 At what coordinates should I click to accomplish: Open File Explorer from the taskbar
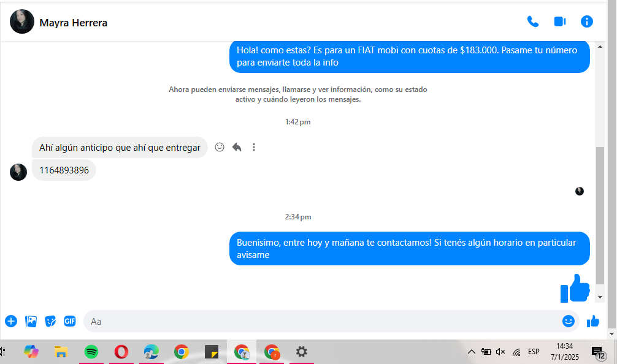click(61, 351)
